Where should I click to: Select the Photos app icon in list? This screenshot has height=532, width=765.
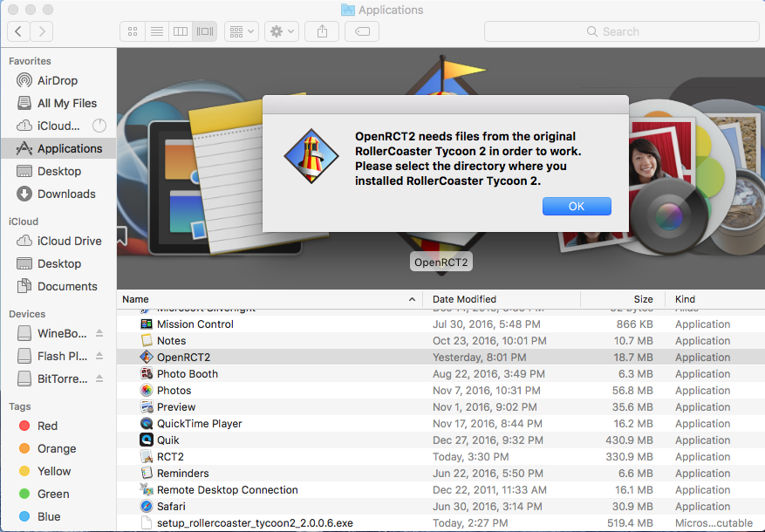coord(147,391)
